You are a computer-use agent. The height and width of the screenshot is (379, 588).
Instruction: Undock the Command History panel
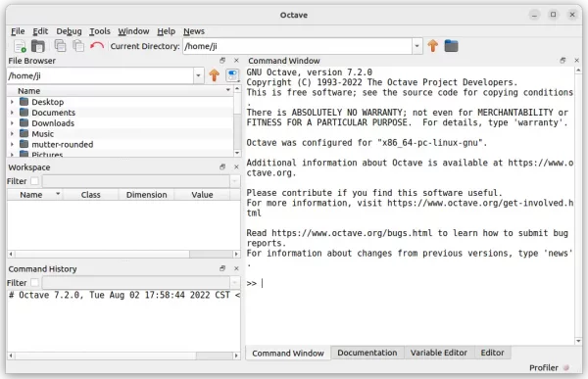click(222, 268)
